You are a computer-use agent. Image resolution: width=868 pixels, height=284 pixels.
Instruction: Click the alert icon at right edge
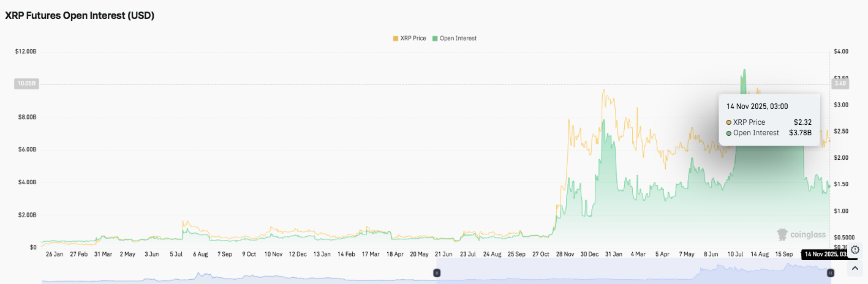click(x=855, y=249)
